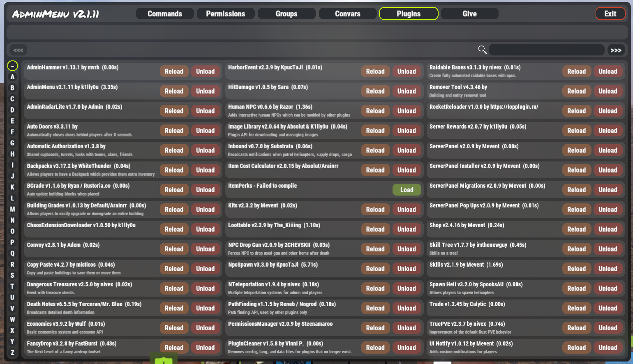Image resolution: width=633 pixels, height=364 pixels.
Task: Go to next page with >>> arrow
Action: point(615,50)
